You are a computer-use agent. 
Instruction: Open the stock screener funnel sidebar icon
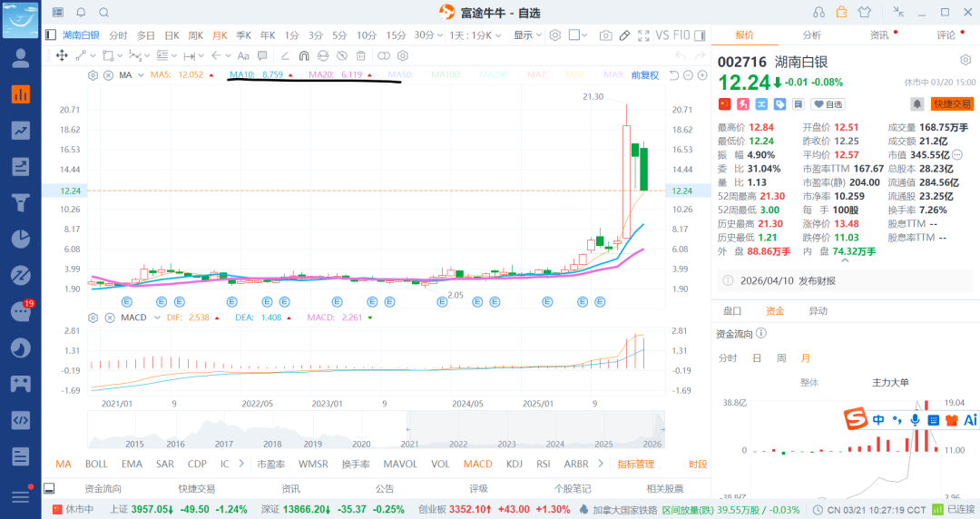tap(21, 203)
